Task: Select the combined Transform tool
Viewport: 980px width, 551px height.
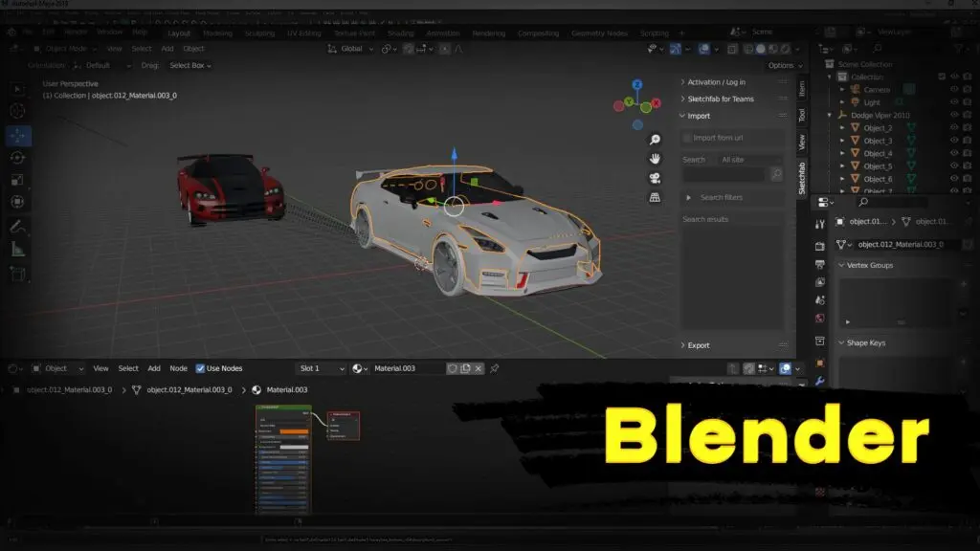Action: 17,202
